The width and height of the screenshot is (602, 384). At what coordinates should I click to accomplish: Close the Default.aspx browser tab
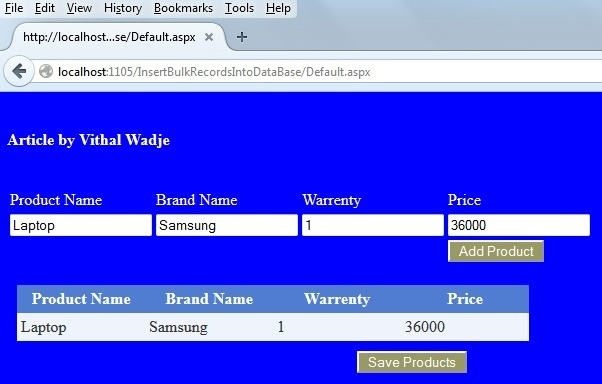(209, 37)
